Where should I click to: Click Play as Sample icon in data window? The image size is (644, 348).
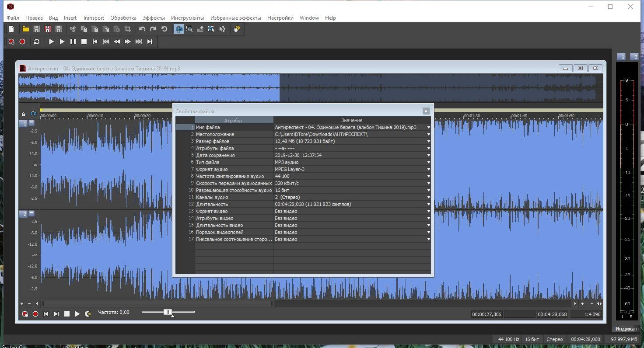pos(87,314)
